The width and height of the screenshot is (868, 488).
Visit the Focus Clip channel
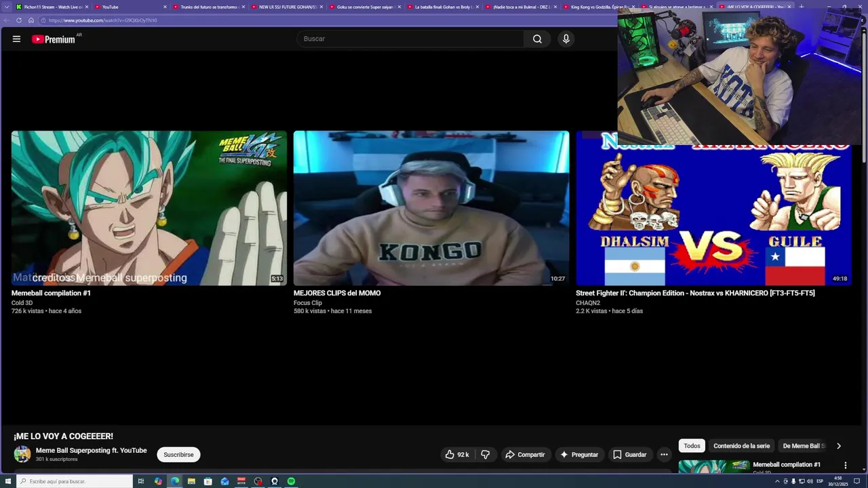[308, 303]
